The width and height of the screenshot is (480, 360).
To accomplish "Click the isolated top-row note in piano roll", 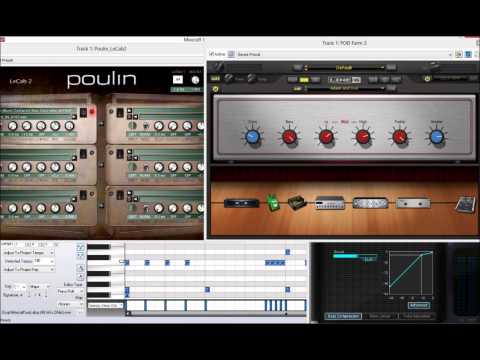I will tap(287, 252).
